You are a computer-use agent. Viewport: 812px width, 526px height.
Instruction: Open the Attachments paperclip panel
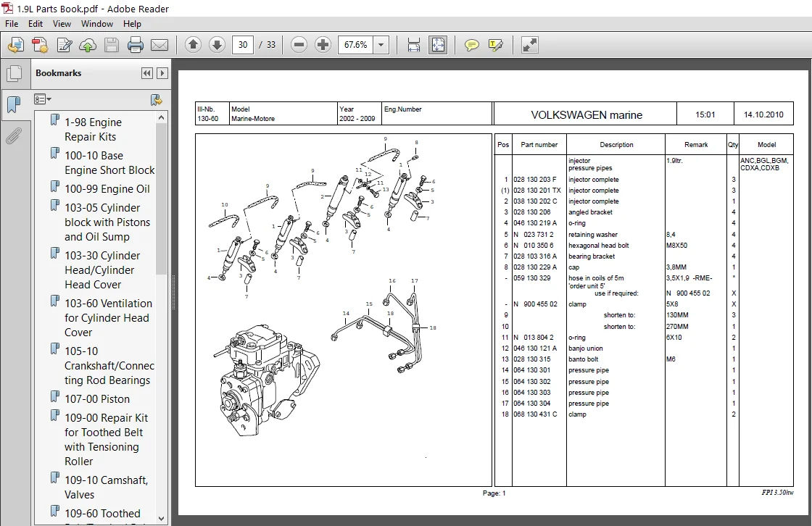coord(14,136)
